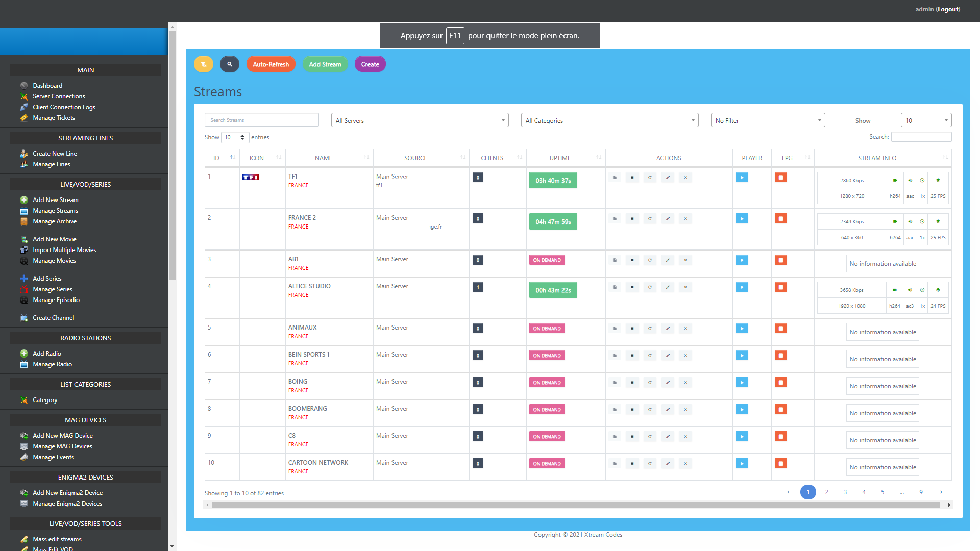The image size is (980, 551).
Task: Open Category in the sidebar
Action: (x=45, y=400)
